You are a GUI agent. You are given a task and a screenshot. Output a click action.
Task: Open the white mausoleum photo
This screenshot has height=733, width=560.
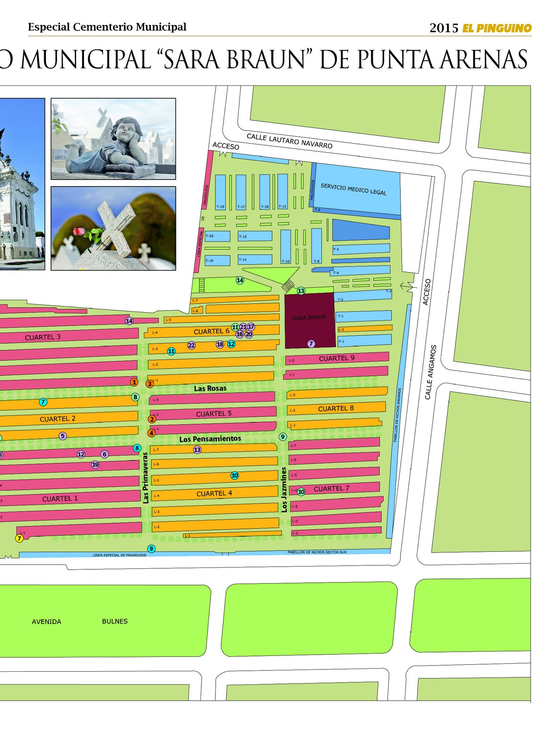[22, 184]
